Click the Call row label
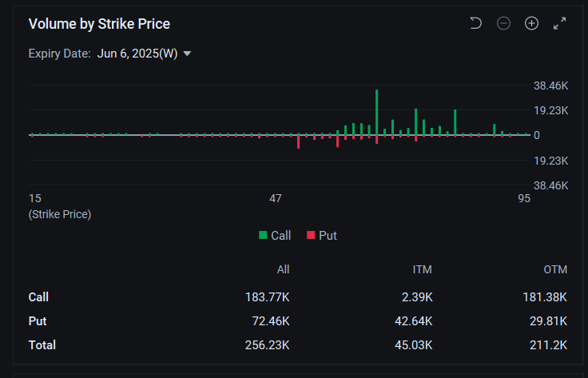Image resolution: width=588 pixels, height=378 pixels. (x=38, y=297)
